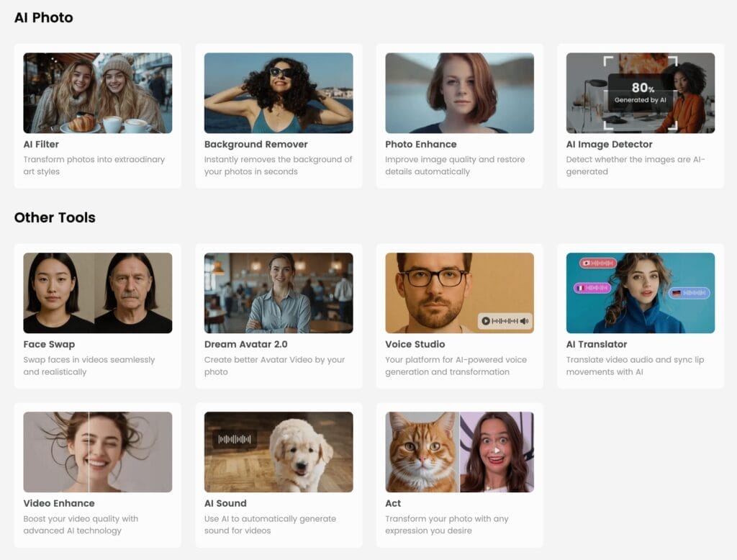The image size is (737, 560).
Task: Click 'Transform your photo with any expression'
Action: (447, 525)
